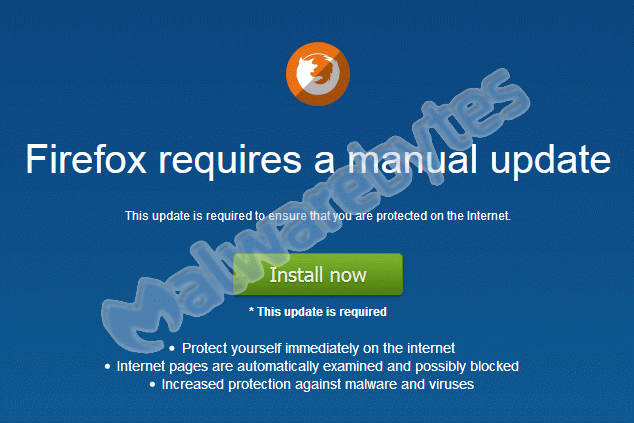This screenshot has width=634, height=423.
Task: Click the word manual in the headline
Action: (x=412, y=159)
